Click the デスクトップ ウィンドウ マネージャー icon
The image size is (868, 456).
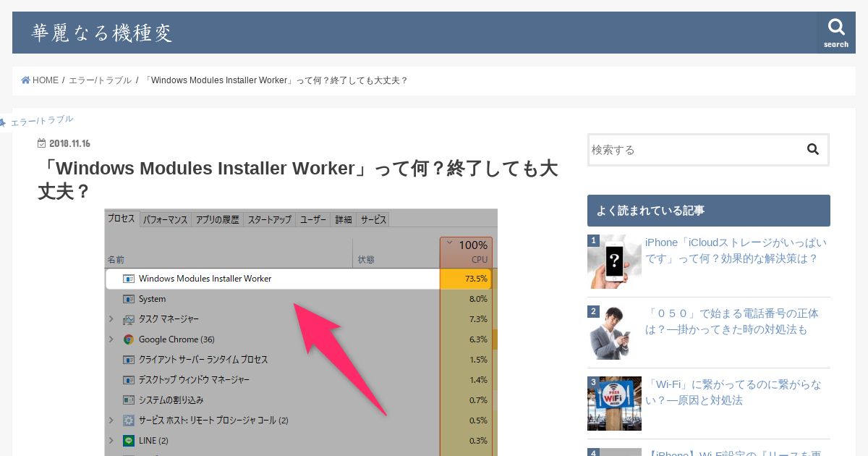(x=129, y=380)
